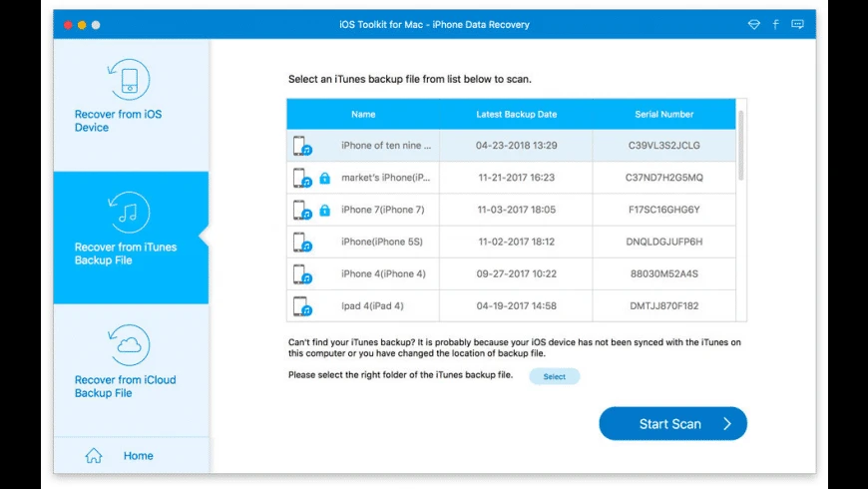Image resolution: width=868 pixels, height=489 pixels.
Task: Click the Name column header
Action: pos(363,114)
